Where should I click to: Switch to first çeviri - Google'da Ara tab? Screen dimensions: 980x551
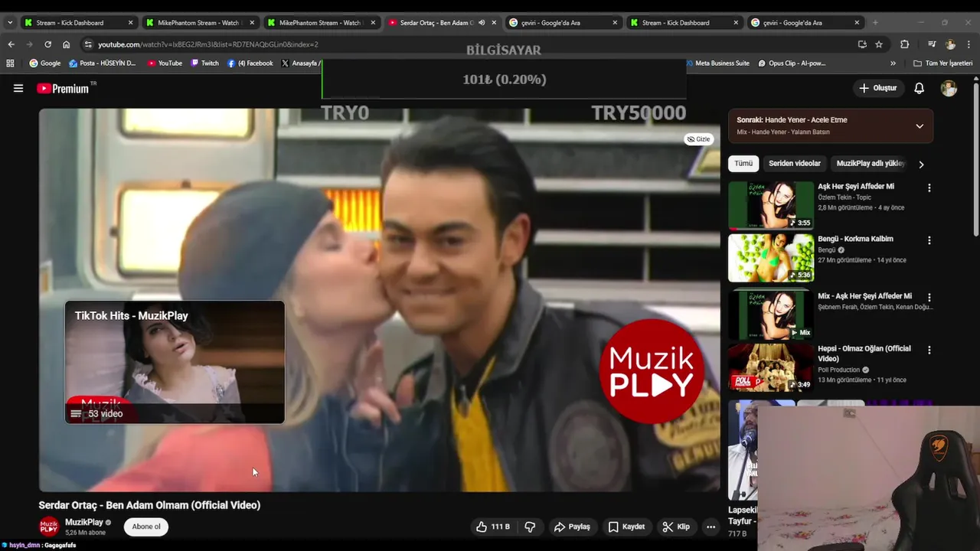pyautogui.click(x=563, y=22)
